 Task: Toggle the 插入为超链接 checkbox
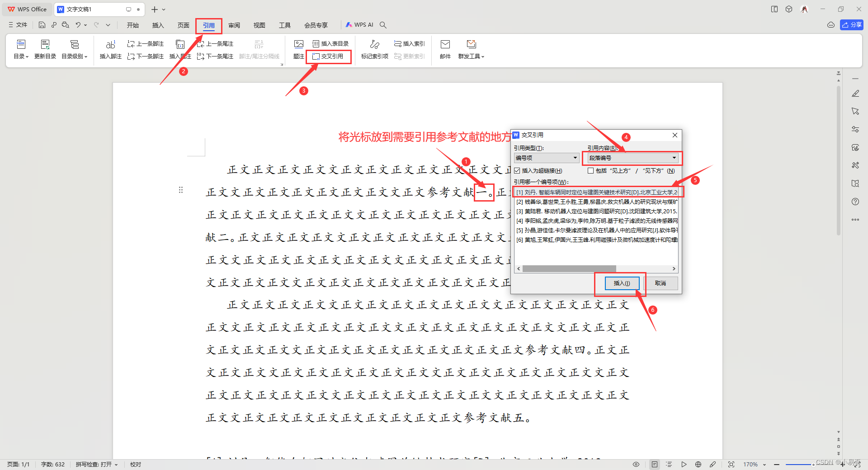[x=517, y=171]
